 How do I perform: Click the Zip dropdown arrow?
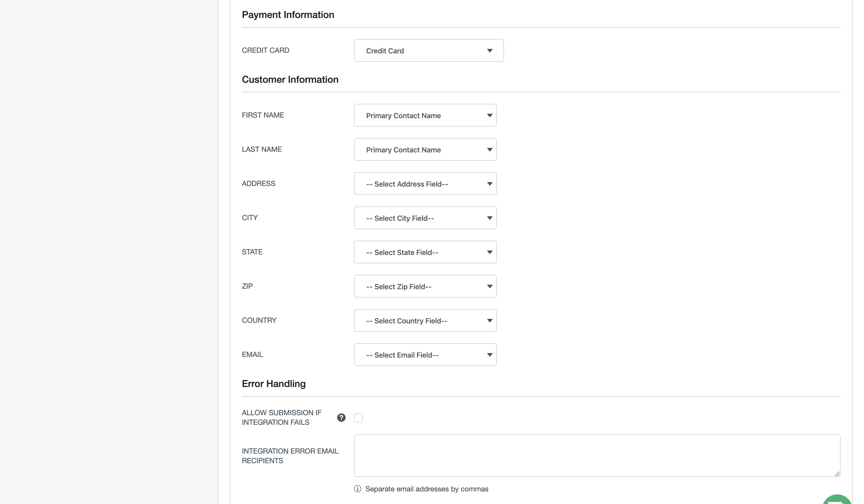490,286
